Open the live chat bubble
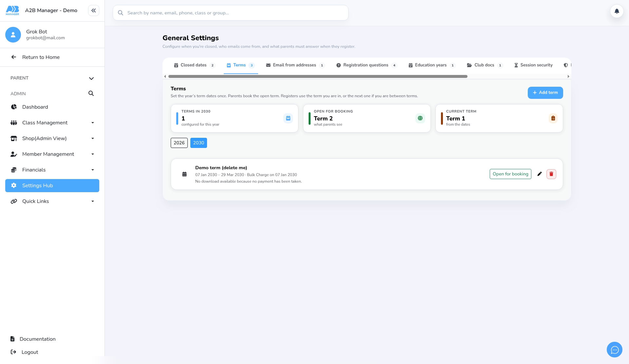Viewport: 629px width, 364px height. point(614,350)
